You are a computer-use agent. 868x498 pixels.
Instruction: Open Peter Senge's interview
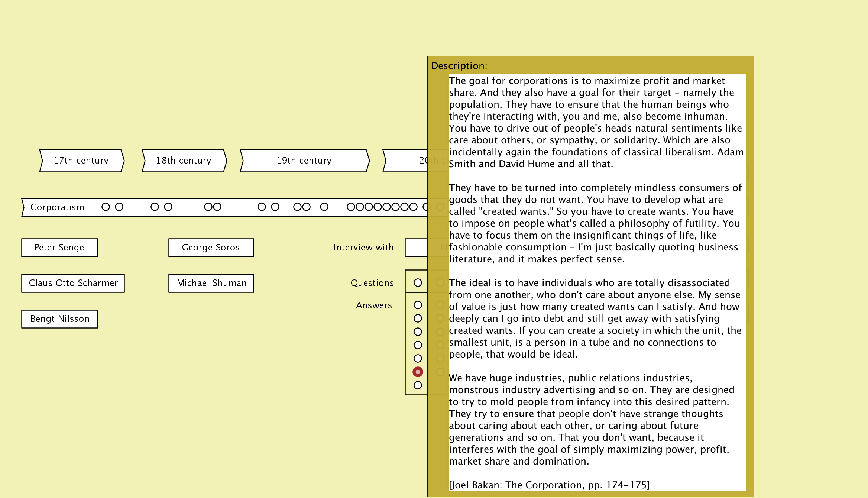[x=59, y=248]
